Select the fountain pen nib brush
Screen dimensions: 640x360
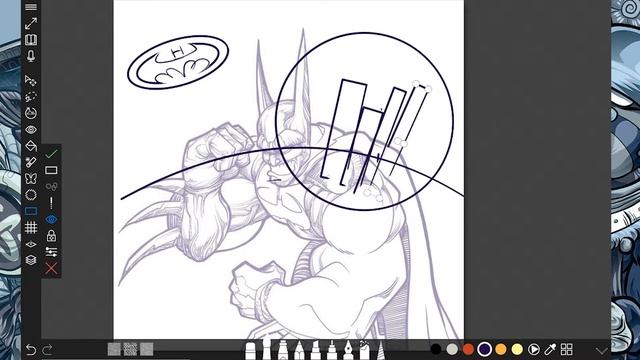click(348, 350)
